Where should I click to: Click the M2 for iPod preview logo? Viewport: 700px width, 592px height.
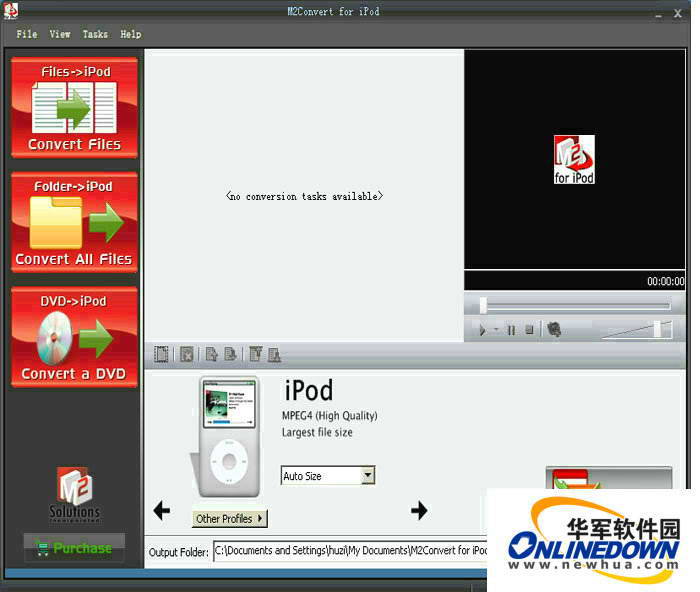click(574, 159)
